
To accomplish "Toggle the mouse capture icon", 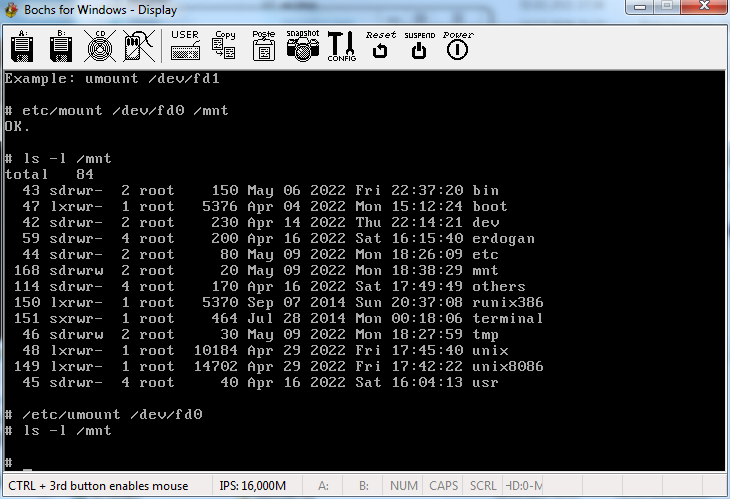I will 137,46.
